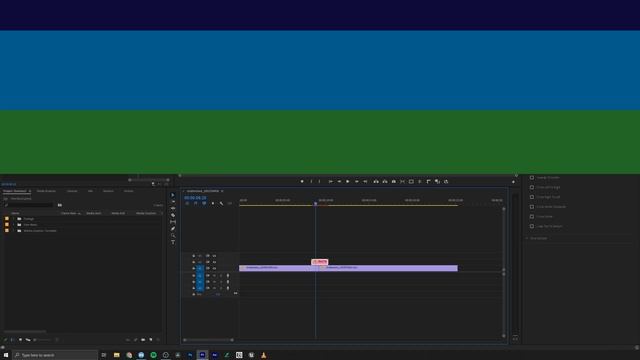The width and height of the screenshot is (640, 360).
Task: Select the Selection tool in the Tools panel
Action: click(x=173, y=195)
